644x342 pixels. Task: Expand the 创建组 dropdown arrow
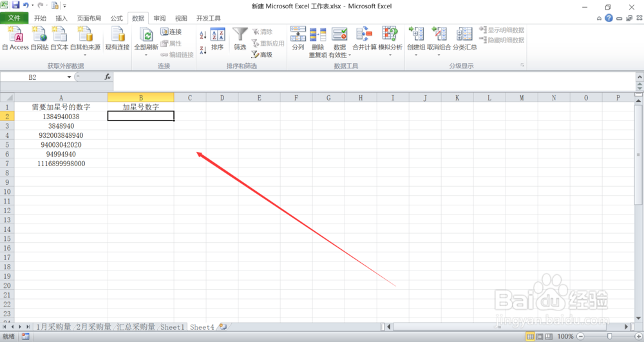pyautogui.click(x=416, y=55)
